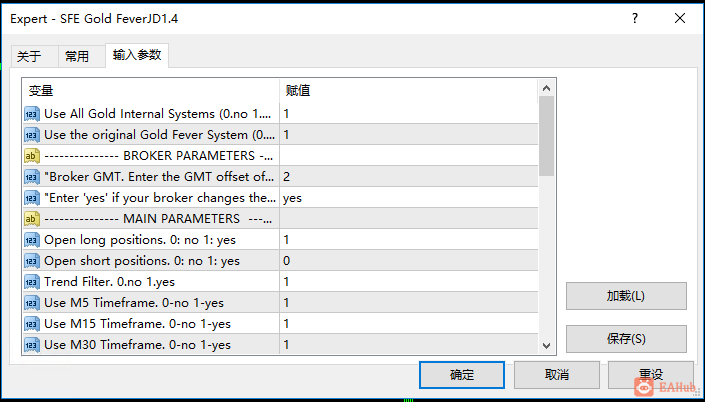Click the icon beside Use M30 Timeframe
Screen dimensions: 705x402
(x=32, y=345)
